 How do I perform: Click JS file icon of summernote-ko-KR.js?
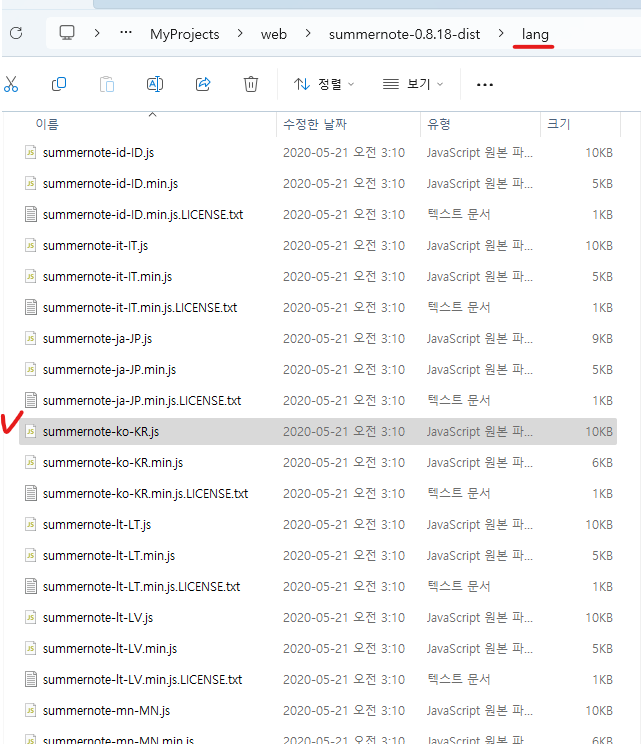(30, 431)
